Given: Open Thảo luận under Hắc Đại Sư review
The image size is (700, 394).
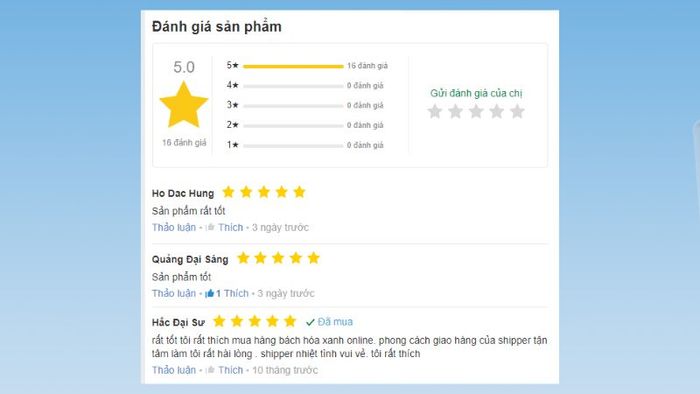Looking at the screenshot, I should [174, 370].
